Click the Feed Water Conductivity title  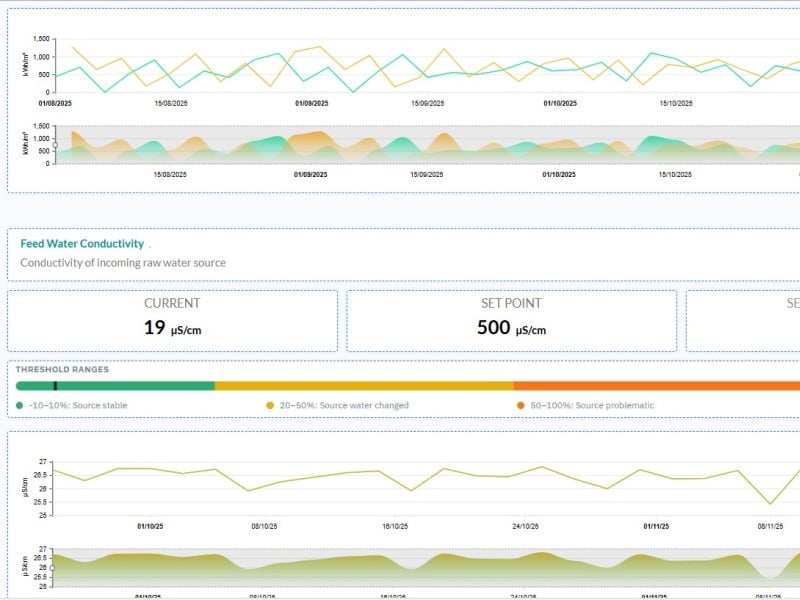click(x=82, y=244)
